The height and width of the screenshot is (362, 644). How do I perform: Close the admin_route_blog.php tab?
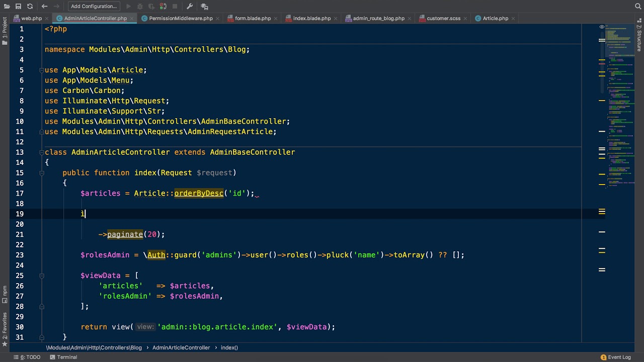(x=410, y=18)
